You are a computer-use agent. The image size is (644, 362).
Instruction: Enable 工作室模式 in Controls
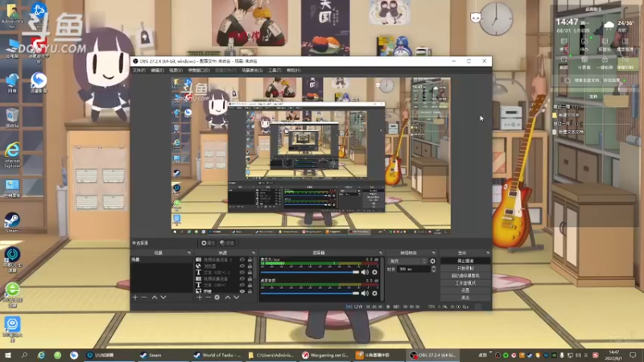(465, 283)
